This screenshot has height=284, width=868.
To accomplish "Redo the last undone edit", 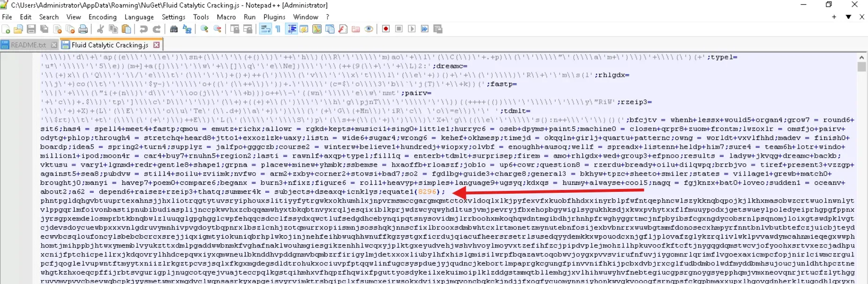I will point(157,29).
